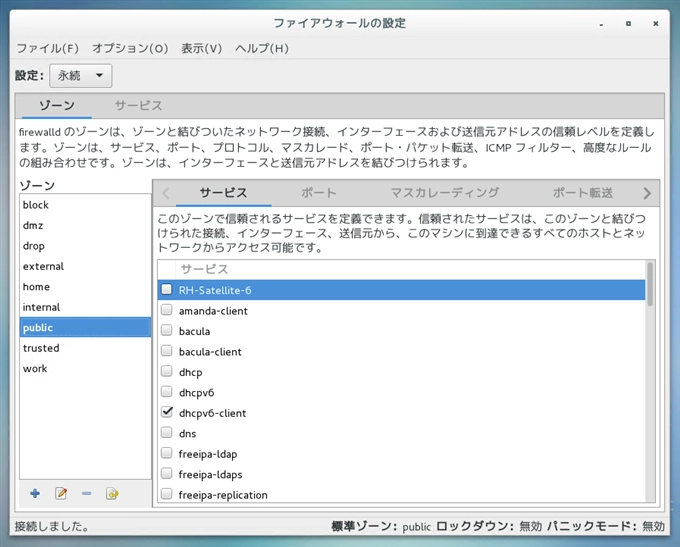Select the work zone
This screenshot has width=680, height=547.
click(x=85, y=368)
